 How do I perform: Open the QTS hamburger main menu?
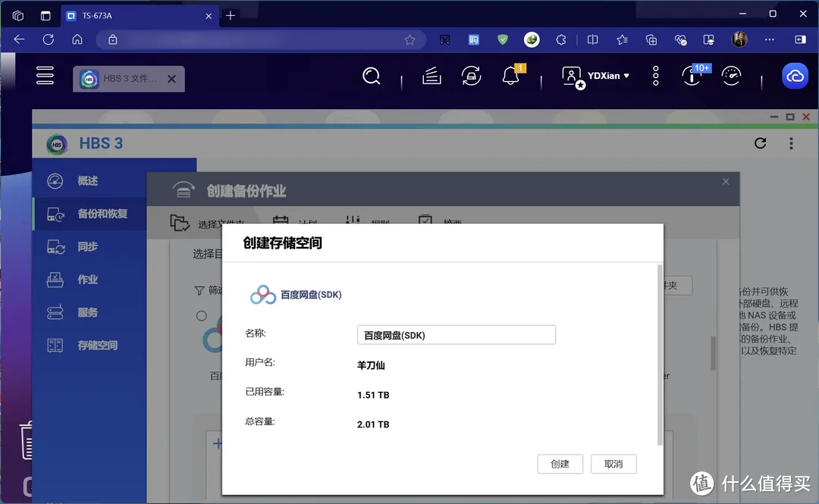coord(45,75)
